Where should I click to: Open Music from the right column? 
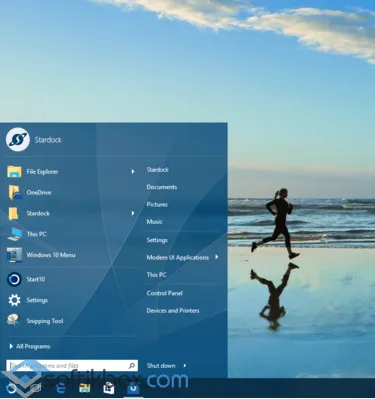154,222
